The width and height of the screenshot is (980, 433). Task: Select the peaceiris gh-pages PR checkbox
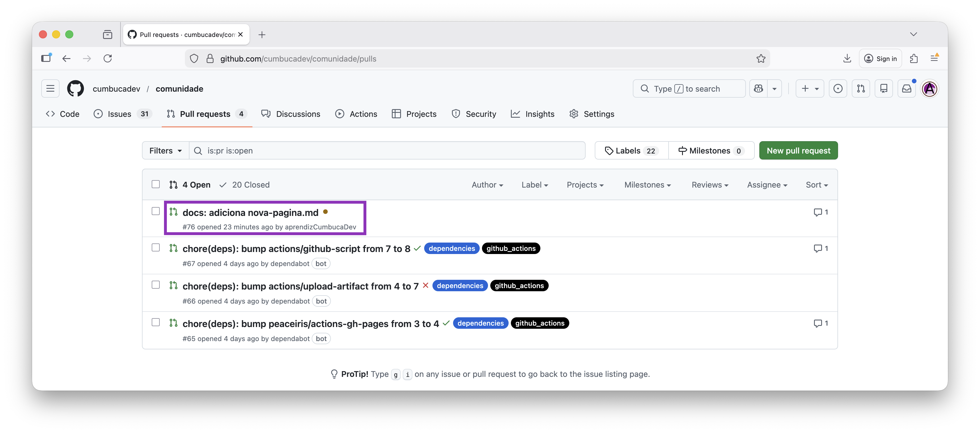tap(156, 322)
